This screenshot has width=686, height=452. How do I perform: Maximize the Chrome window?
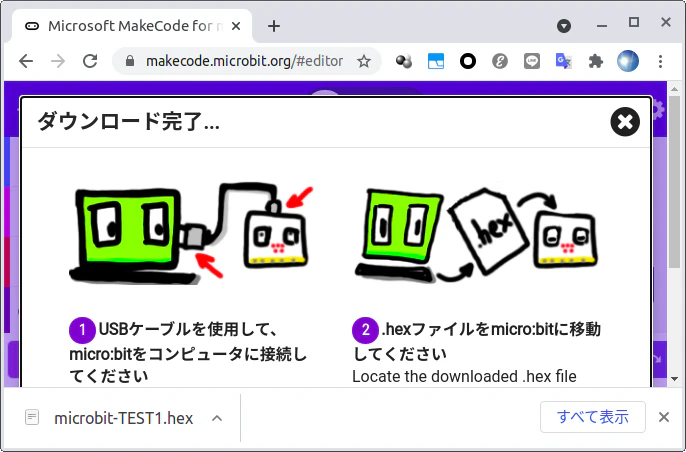(634, 22)
